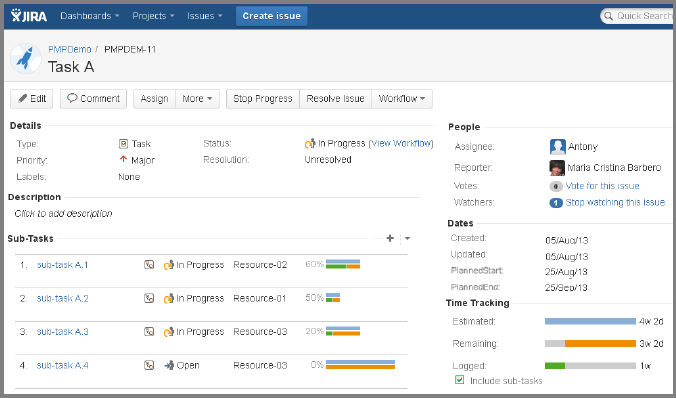Open sub-task A.4 link
The image size is (676, 398).
(x=63, y=365)
